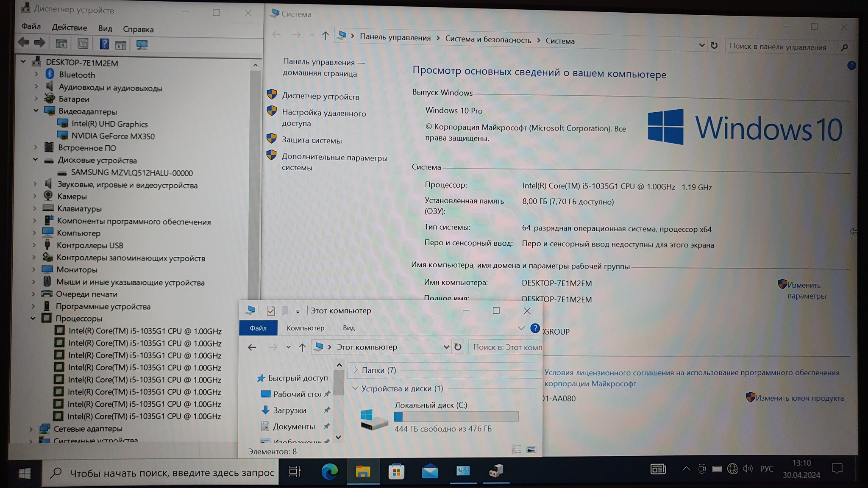This screenshot has width=868, height=488.
Task: Click the Device Manager help toolbar icon
Action: click(104, 44)
